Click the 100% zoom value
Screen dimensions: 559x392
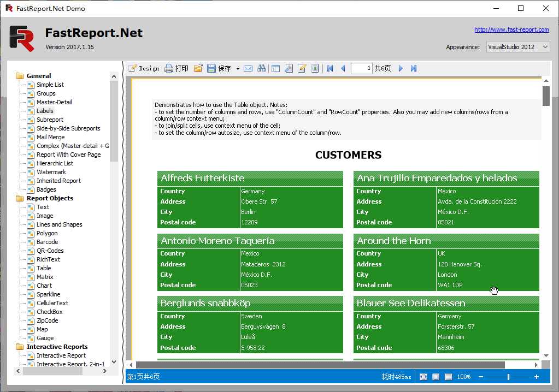pos(464,377)
